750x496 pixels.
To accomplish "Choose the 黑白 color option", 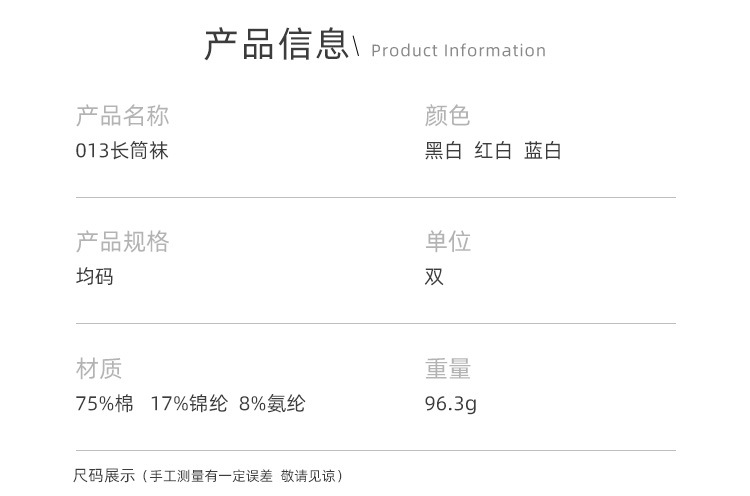I will pyautogui.click(x=443, y=151).
